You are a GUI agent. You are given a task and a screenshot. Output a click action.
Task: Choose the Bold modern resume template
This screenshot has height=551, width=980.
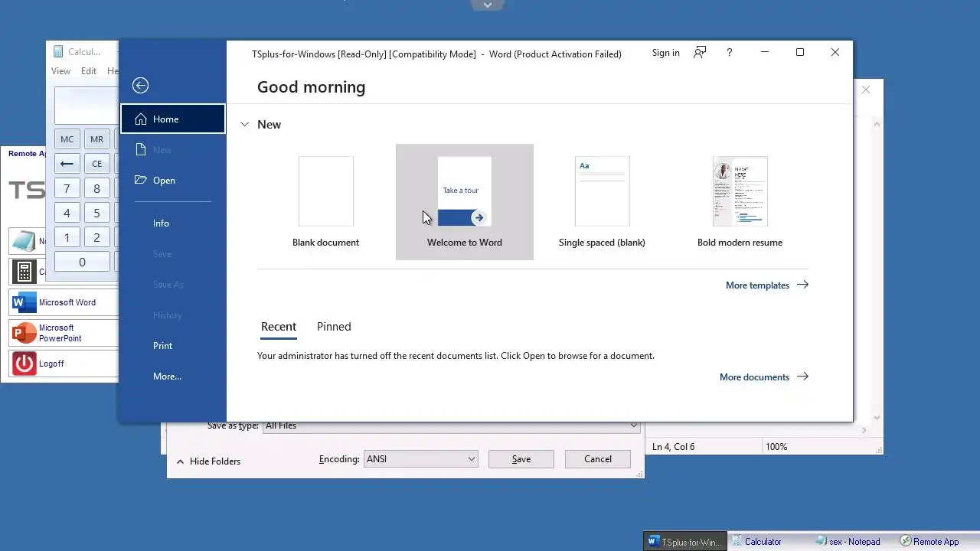point(740,202)
